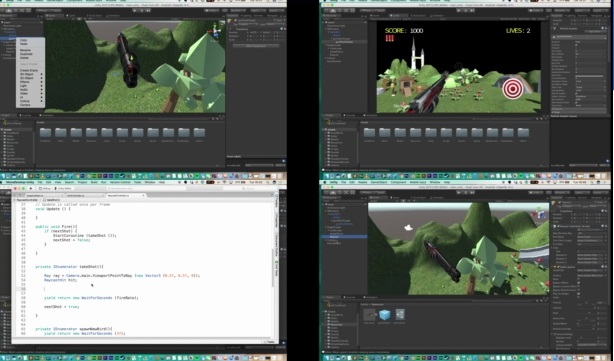614x361 pixels.
Task: Open the Layers dropdown in the bottom-right Unity window
Action: click(582, 192)
